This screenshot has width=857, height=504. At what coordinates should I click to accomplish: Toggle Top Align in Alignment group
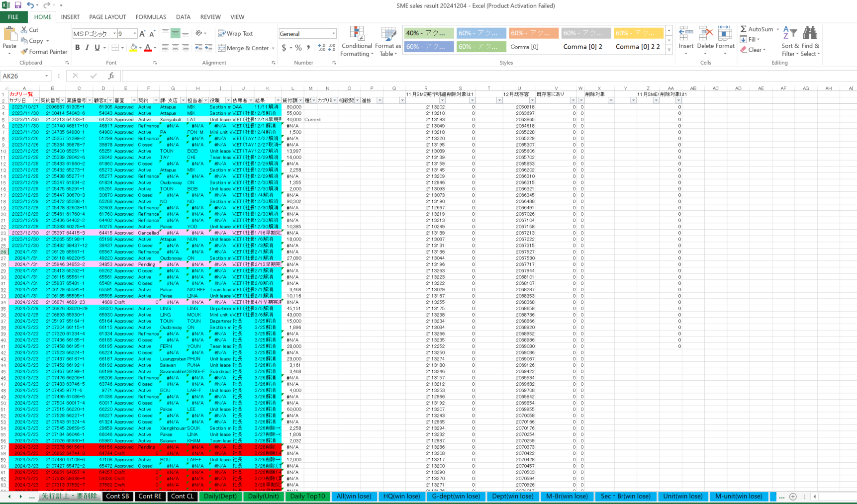coord(165,33)
